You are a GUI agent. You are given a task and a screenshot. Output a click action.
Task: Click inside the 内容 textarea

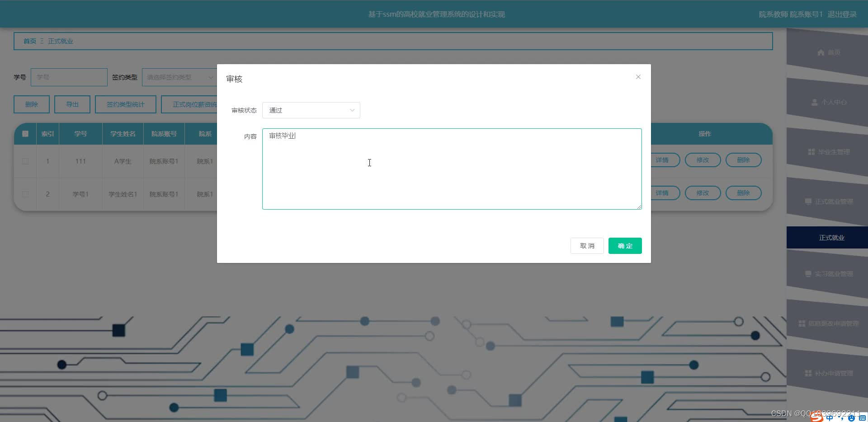[x=452, y=169]
